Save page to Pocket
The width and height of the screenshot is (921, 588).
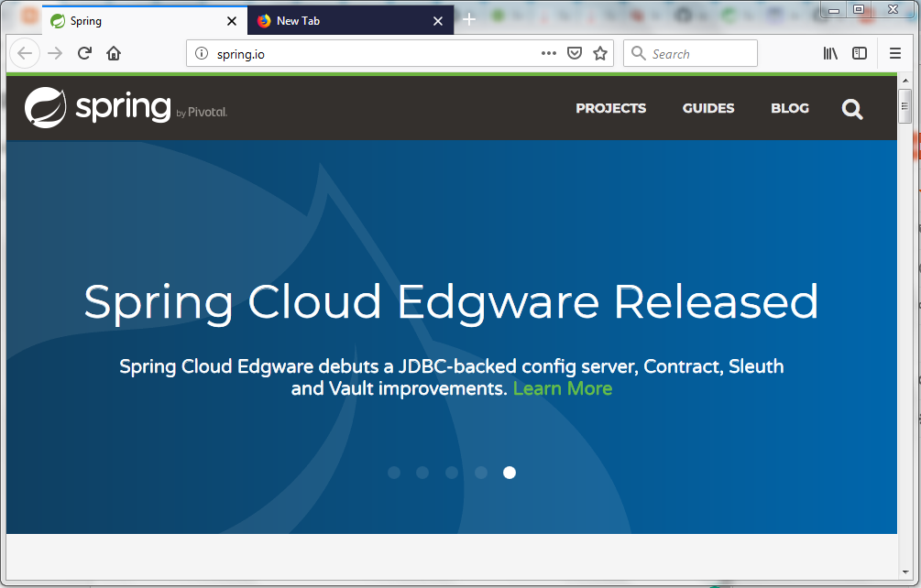(575, 53)
